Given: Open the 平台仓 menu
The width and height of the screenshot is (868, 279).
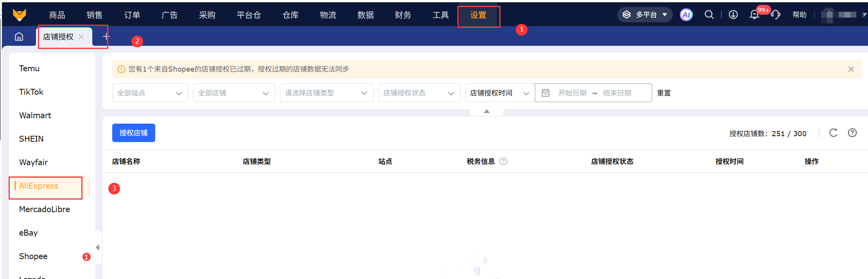Looking at the screenshot, I should (x=249, y=15).
